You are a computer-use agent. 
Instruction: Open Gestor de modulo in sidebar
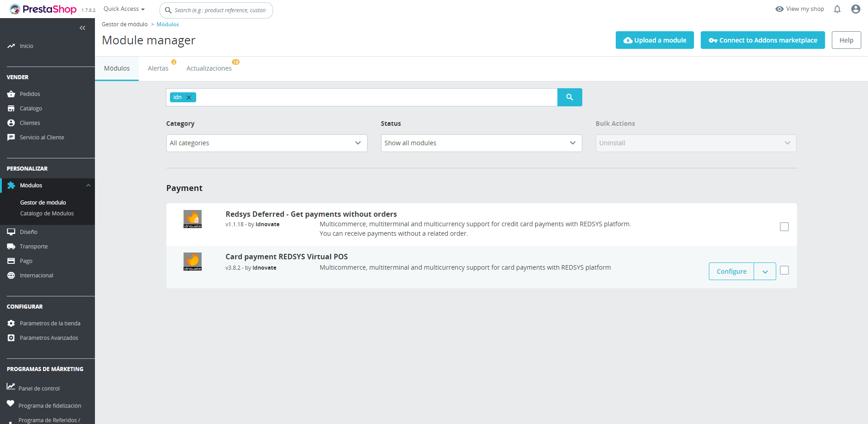(x=43, y=203)
